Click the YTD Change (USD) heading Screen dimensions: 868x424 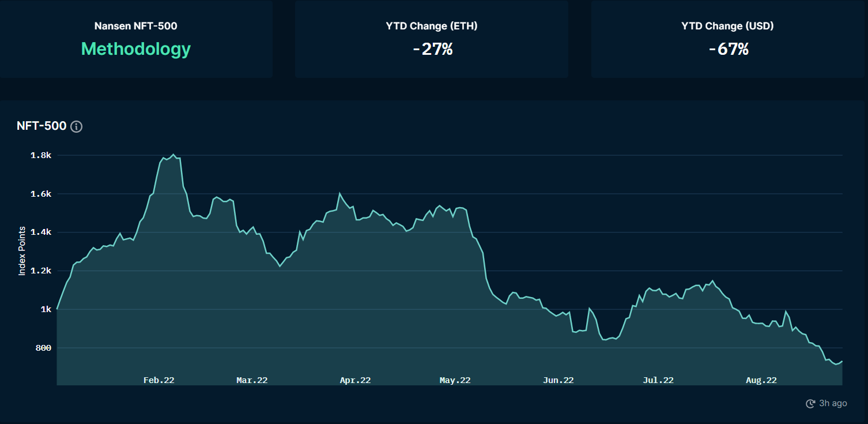[727, 26]
